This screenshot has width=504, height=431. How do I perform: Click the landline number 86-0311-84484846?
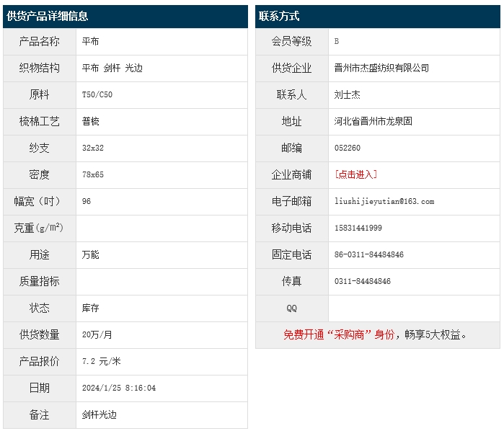click(369, 254)
